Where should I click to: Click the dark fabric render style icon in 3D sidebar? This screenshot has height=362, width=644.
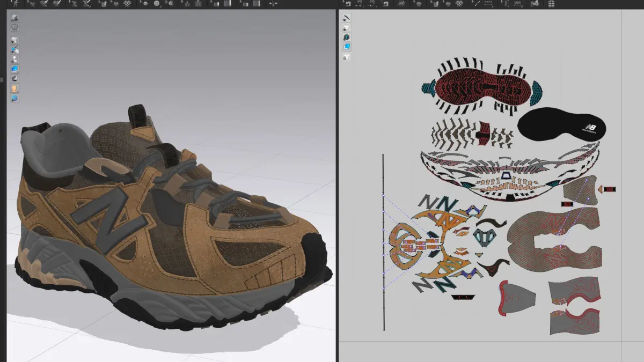[14, 78]
